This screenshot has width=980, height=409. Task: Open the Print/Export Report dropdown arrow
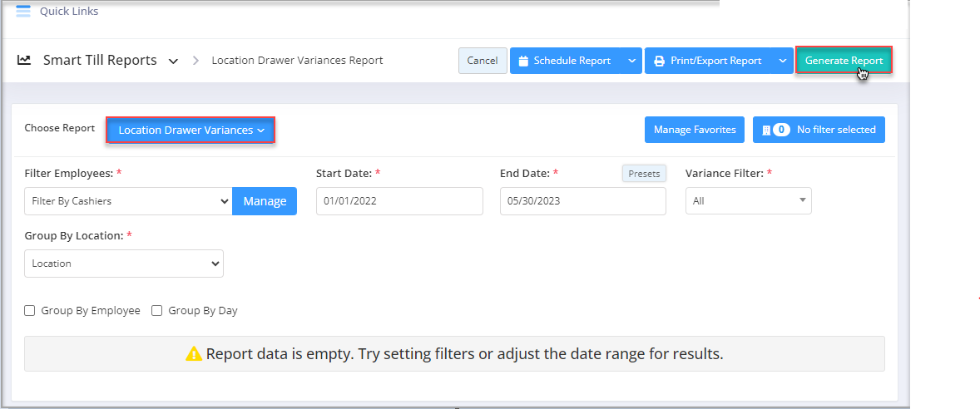[x=783, y=61]
